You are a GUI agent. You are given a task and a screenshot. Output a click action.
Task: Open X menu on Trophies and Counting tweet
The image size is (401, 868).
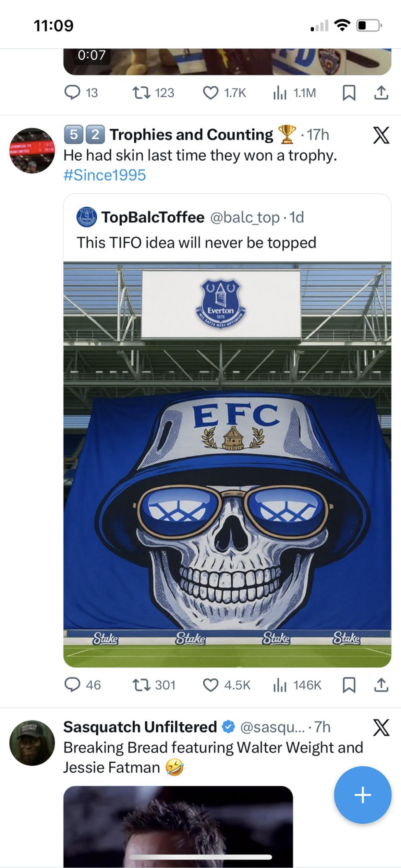click(381, 135)
